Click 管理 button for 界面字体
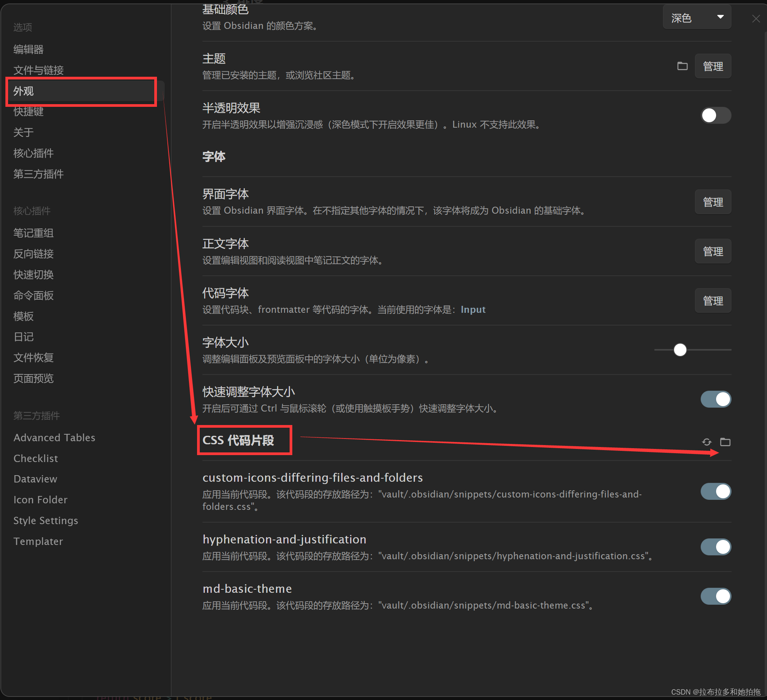 click(713, 202)
